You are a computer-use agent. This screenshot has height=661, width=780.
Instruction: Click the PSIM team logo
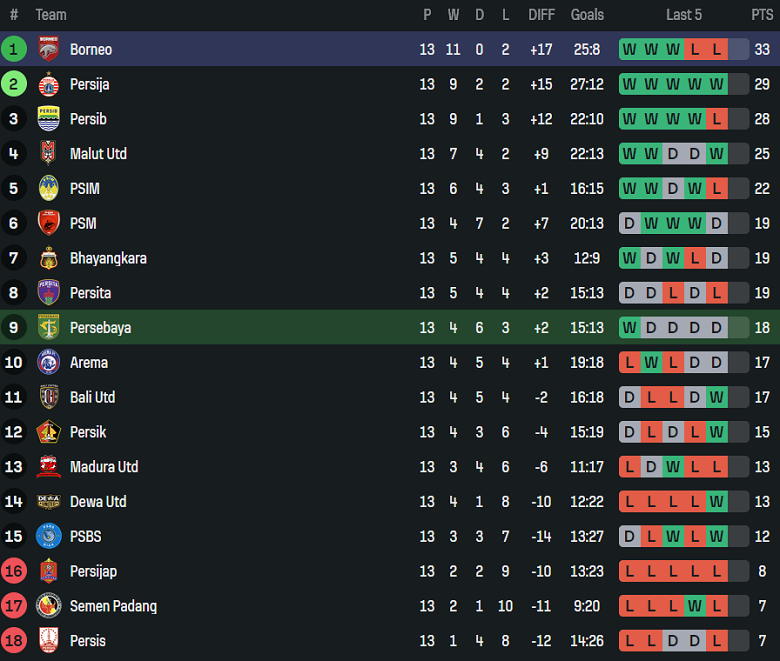[48, 189]
